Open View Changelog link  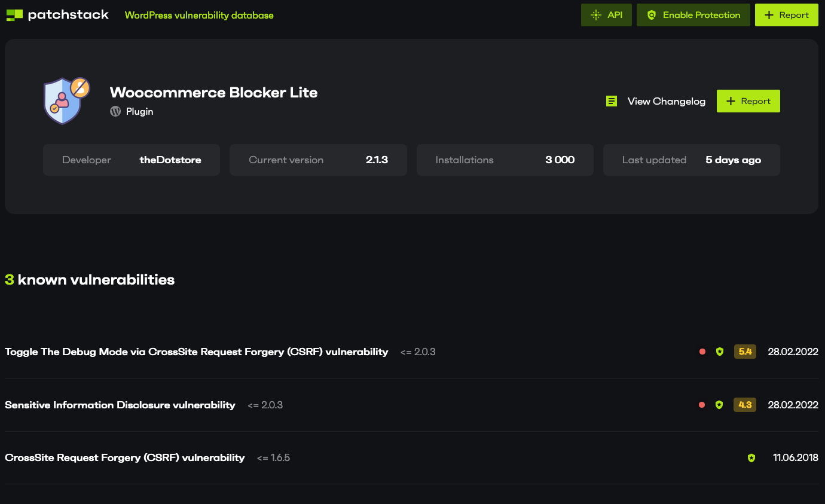pyautogui.click(x=666, y=101)
